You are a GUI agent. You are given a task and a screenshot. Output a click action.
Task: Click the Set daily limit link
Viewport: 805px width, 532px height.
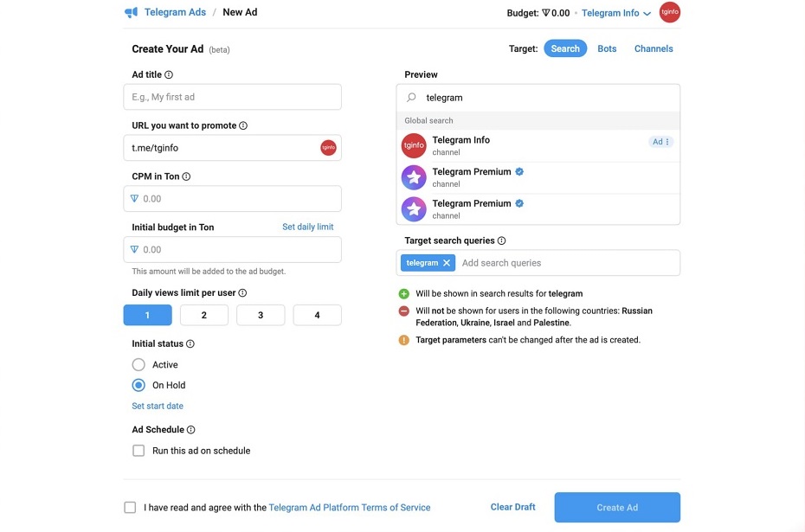click(306, 224)
